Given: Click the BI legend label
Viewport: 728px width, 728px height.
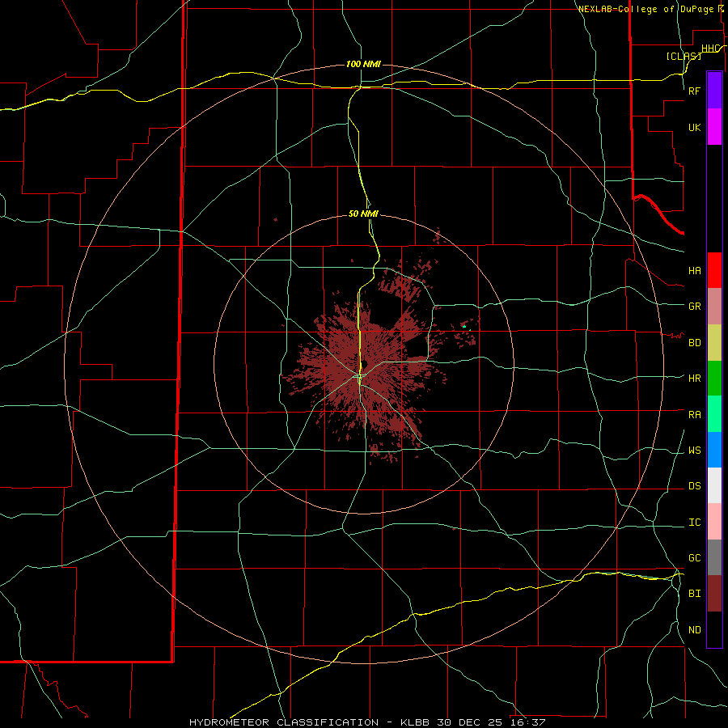Looking at the screenshot, I should point(695,594).
